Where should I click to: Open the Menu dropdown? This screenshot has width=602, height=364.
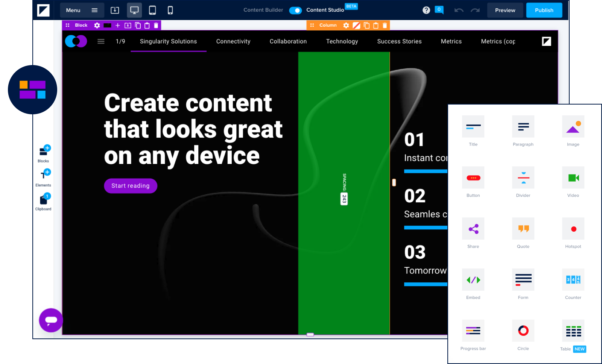pyautogui.click(x=81, y=10)
